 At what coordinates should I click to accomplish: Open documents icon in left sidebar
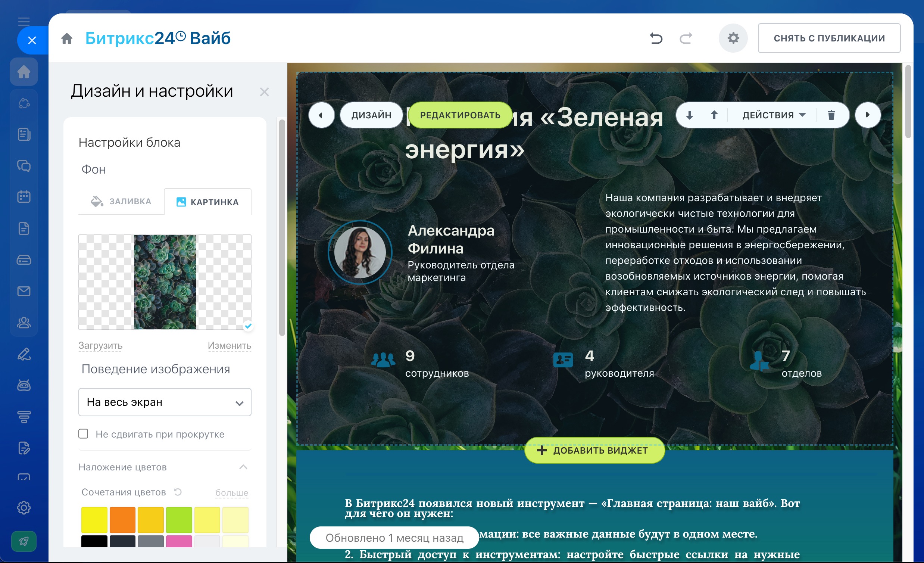(24, 228)
